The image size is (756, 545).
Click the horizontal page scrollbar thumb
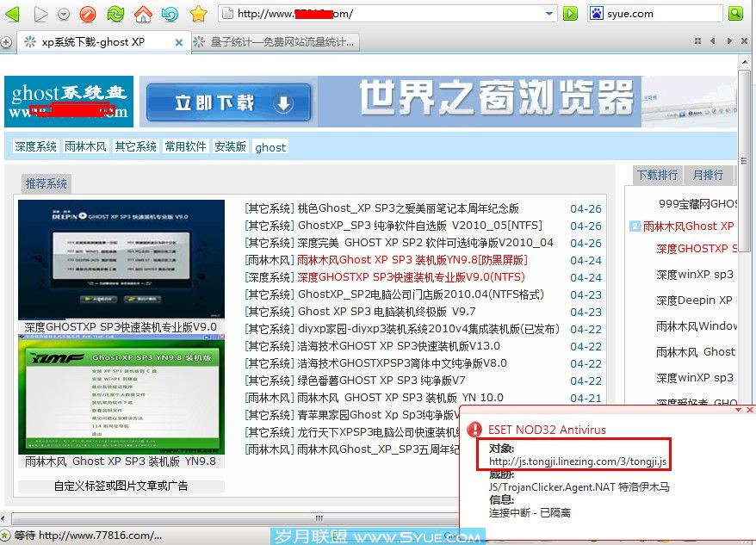pos(234,518)
